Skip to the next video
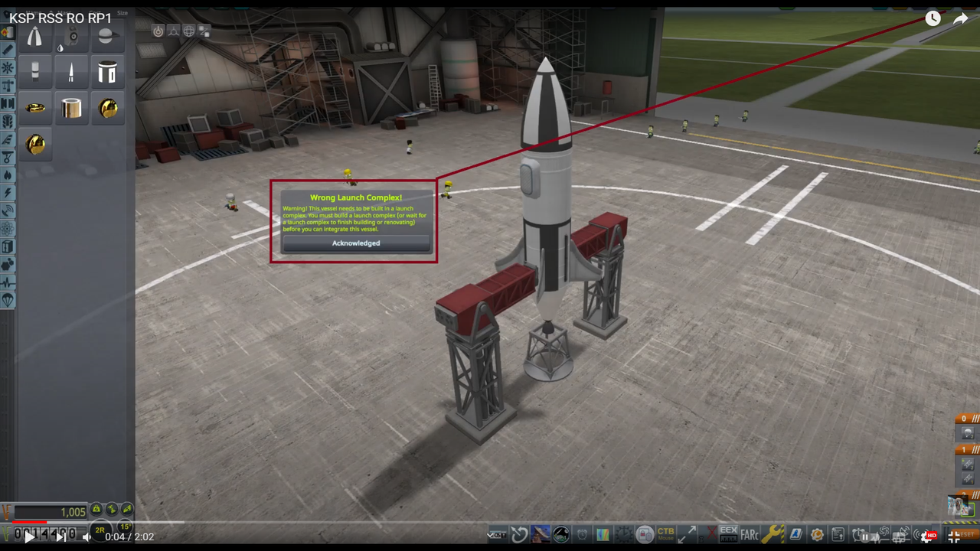980x551 pixels. click(x=60, y=536)
